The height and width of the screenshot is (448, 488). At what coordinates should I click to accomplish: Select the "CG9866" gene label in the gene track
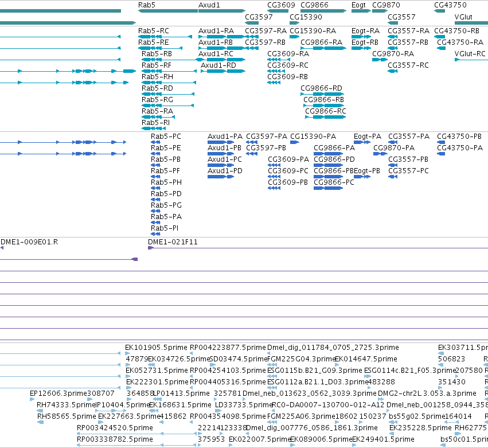314,5
